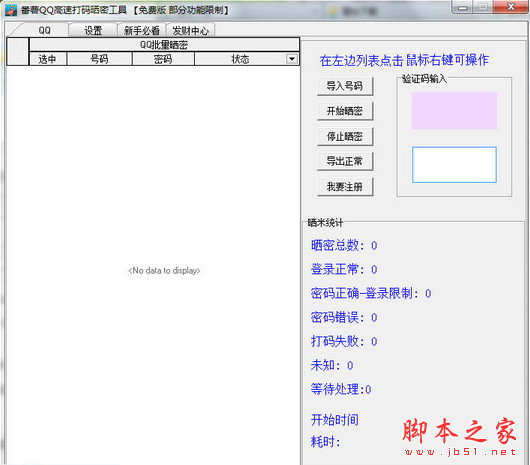Click the blue hint text 在左边列表点击鼠标右键可操作
Viewport: 530px width, 465px height.
coord(404,60)
